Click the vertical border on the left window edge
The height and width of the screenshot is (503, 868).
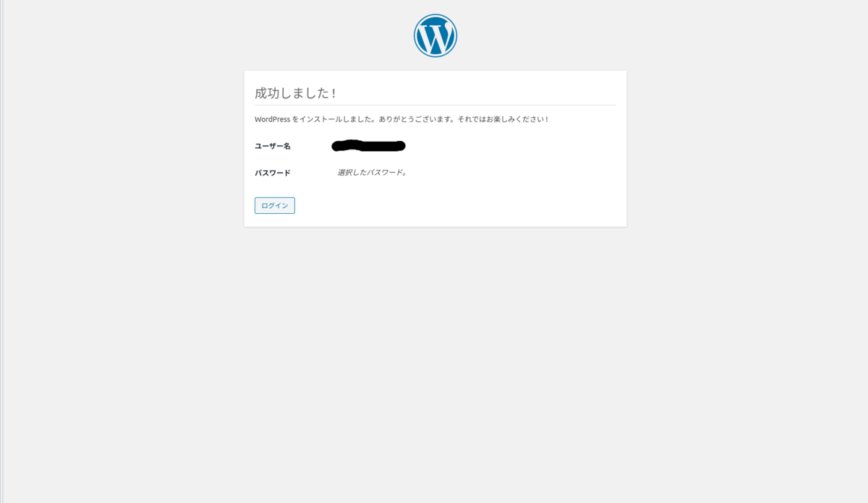click(2, 252)
